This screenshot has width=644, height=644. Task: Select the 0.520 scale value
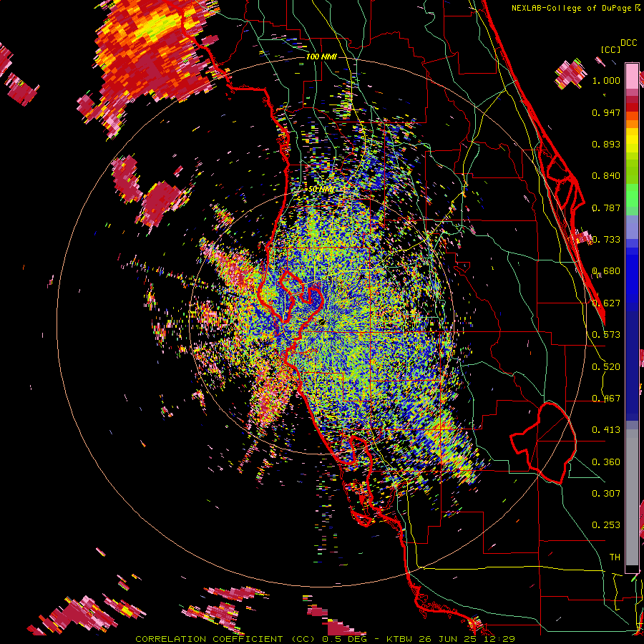606,367
